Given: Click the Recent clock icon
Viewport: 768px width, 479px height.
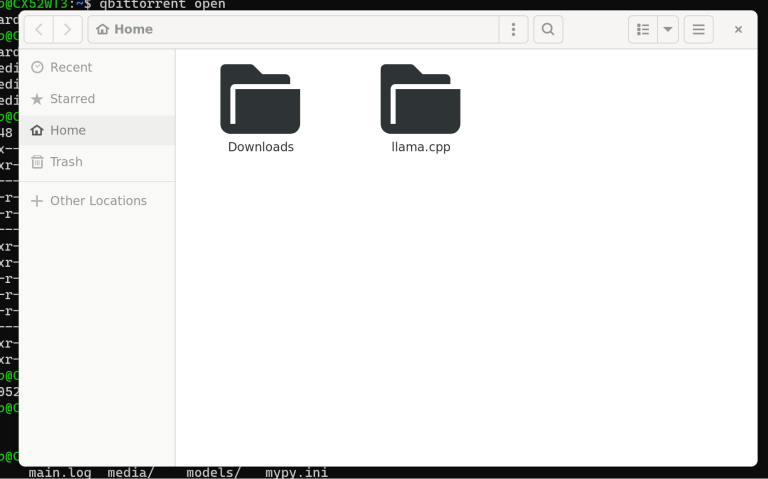Looking at the screenshot, I should coord(37,67).
